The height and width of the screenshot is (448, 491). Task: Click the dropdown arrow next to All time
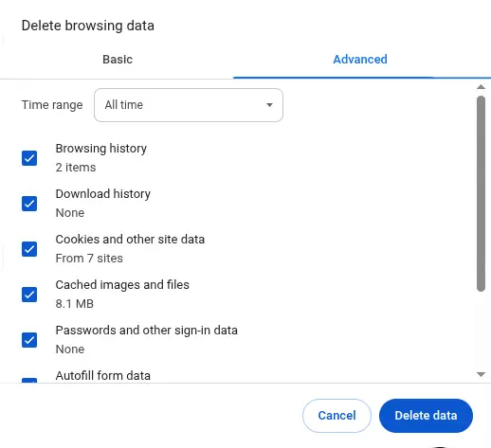(x=269, y=105)
